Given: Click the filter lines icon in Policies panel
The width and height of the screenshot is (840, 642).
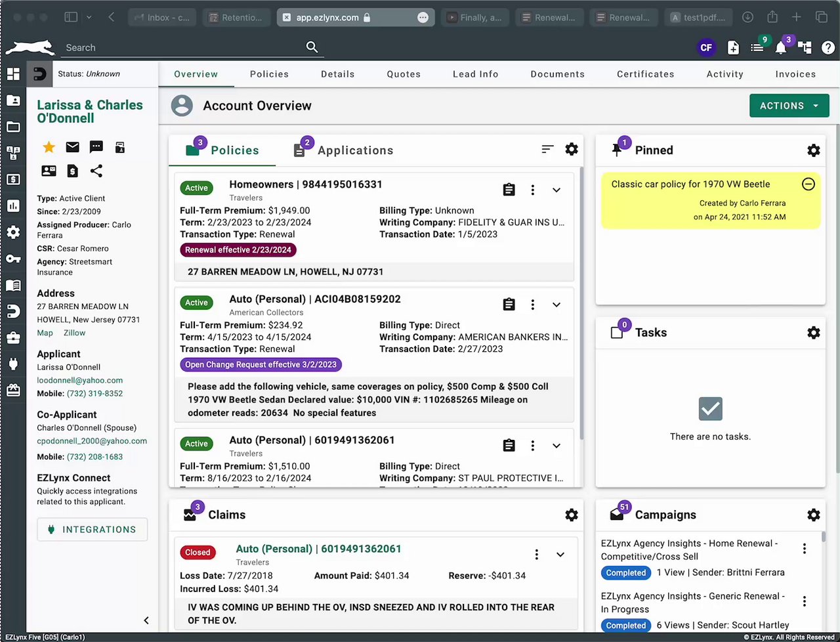Looking at the screenshot, I should 548,150.
